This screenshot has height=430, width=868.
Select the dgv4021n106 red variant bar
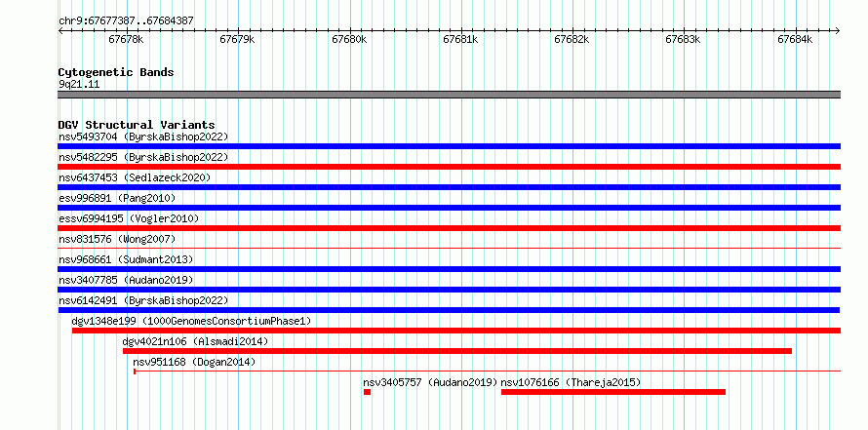click(457, 351)
